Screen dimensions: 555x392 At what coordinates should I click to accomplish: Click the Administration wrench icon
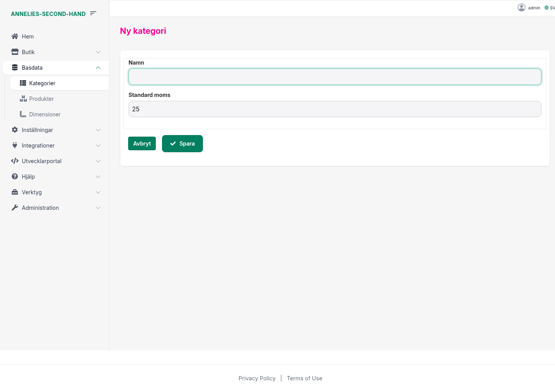15,207
